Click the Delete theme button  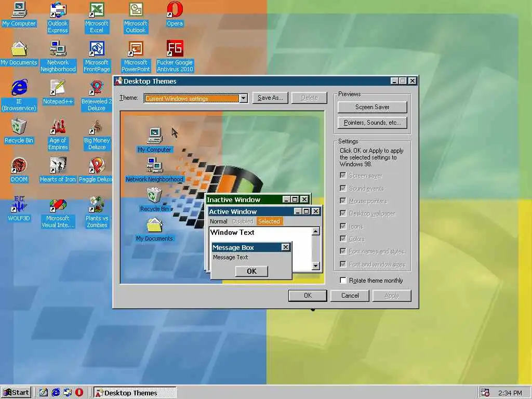pyautogui.click(x=310, y=98)
